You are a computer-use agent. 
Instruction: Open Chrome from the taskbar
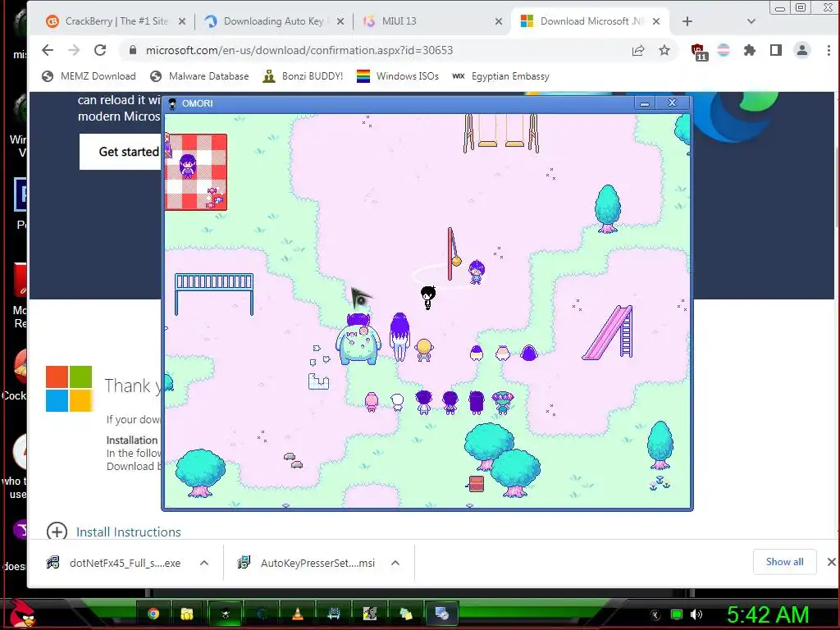click(153, 614)
